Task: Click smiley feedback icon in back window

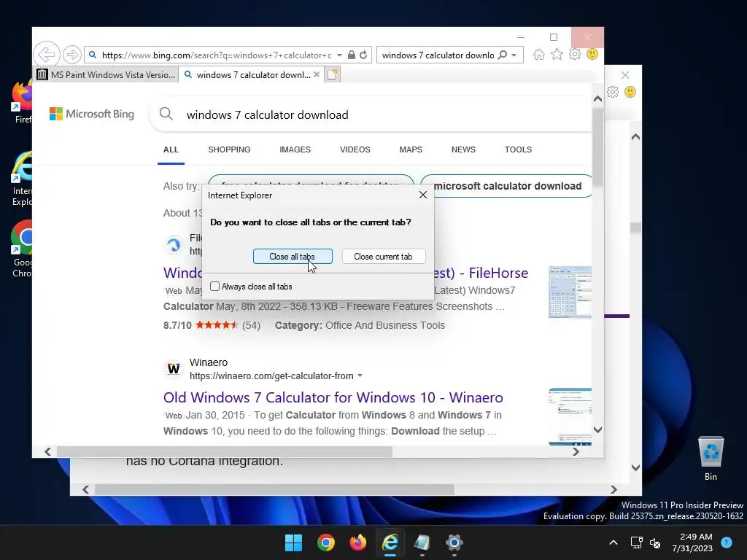Action: pyautogui.click(x=630, y=92)
